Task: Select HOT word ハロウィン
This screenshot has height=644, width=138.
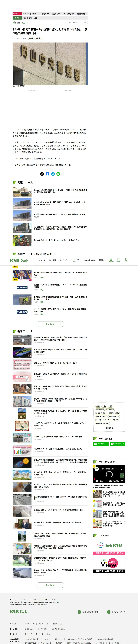Action: 35,14
